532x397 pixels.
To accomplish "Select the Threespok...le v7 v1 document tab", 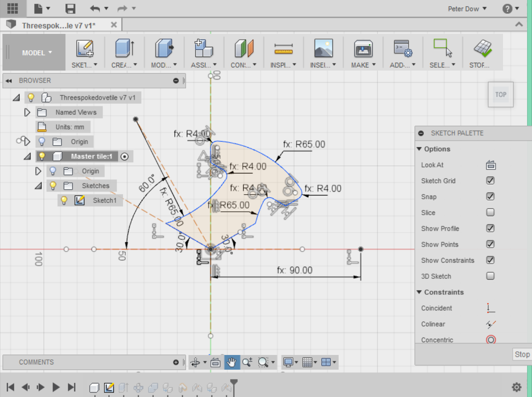I will (58, 25).
